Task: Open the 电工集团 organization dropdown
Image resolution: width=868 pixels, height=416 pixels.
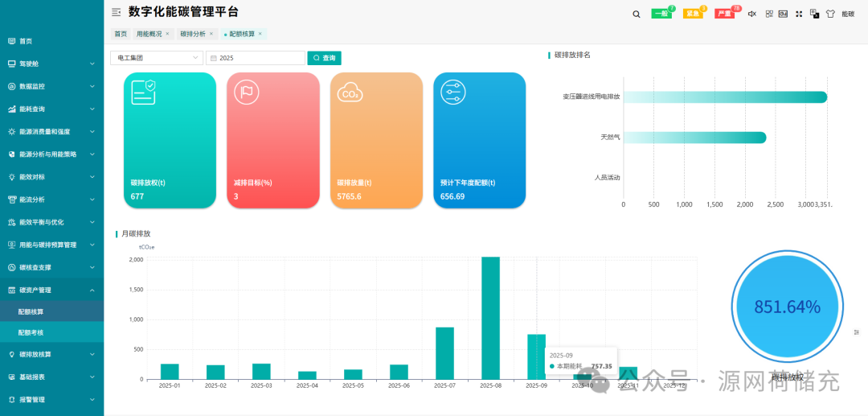Action: tap(156, 58)
